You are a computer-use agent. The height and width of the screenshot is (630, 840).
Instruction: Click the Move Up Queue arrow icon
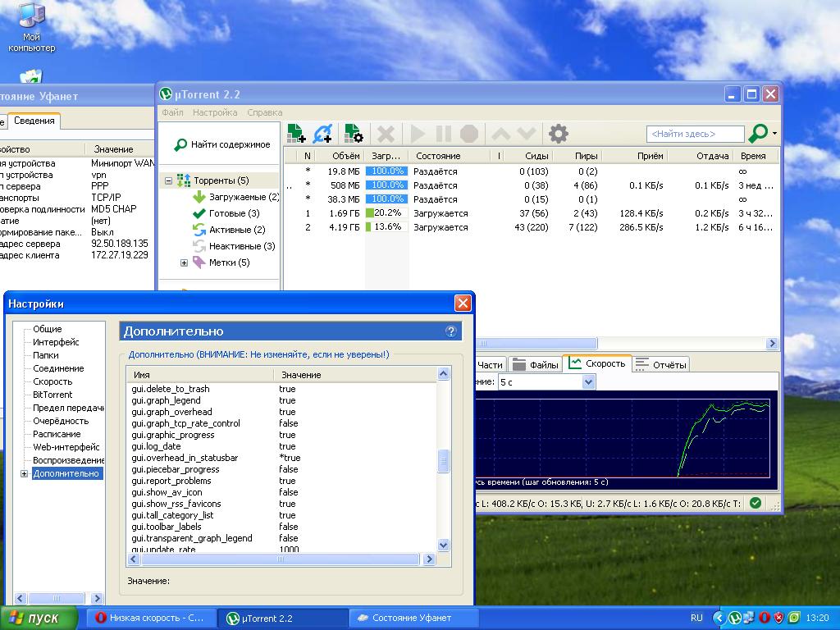pos(501,134)
